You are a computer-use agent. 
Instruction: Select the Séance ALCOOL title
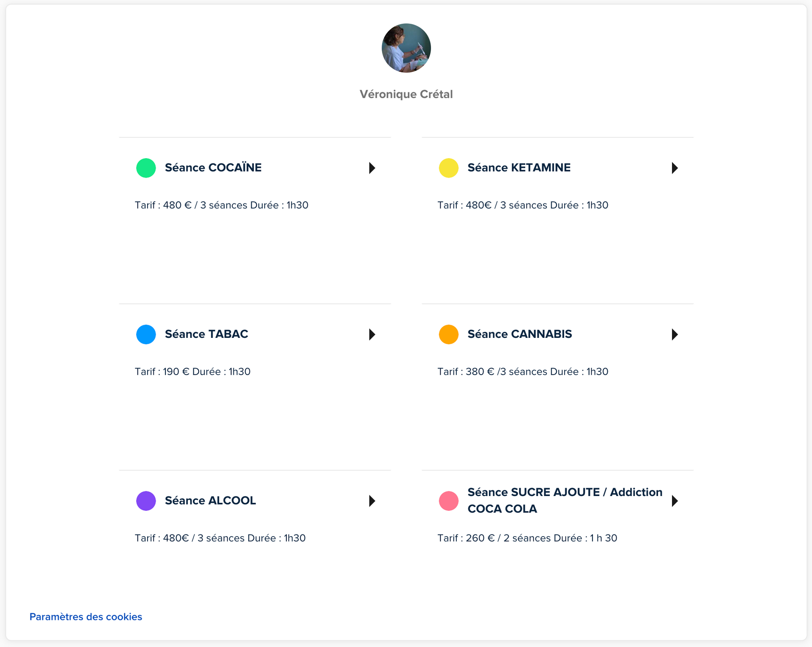click(210, 501)
